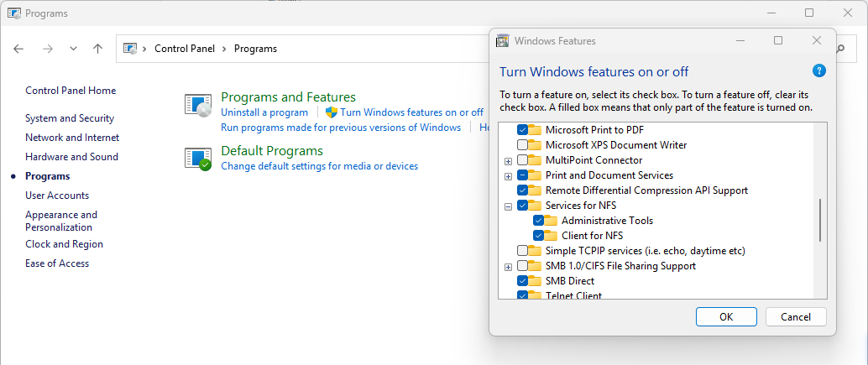Screen dimensions: 868x365
Task: Click the forward navigation arrow
Action: tap(48, 49)
